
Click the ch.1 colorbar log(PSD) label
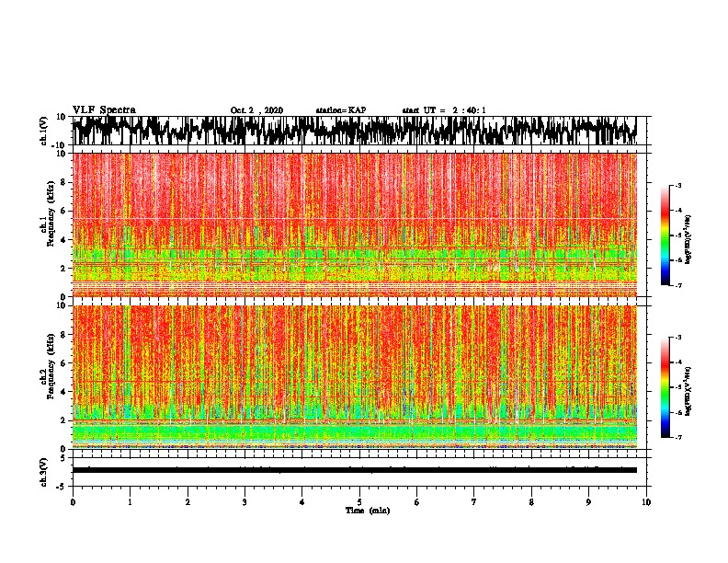(x=688, y=239)
